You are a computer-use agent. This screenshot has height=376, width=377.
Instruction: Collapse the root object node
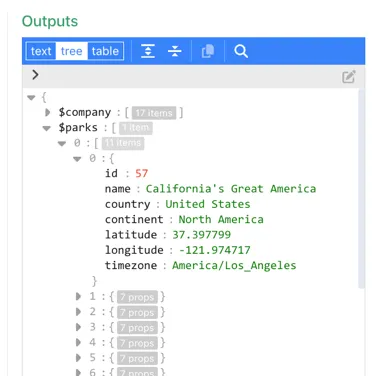pos(31,97)
